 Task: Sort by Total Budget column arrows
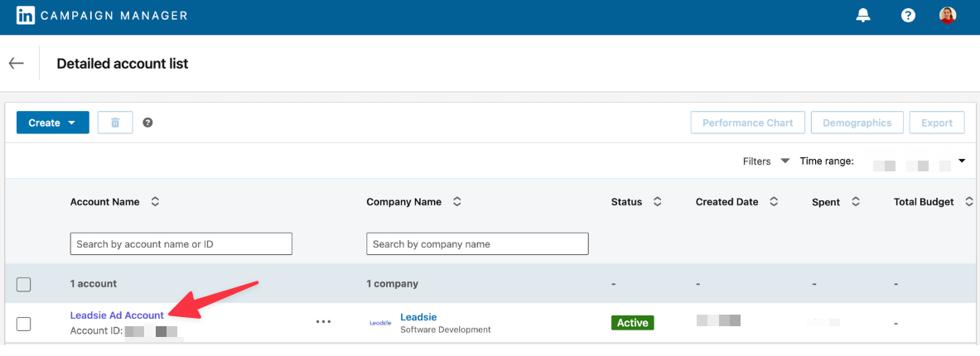click(x=968, y=202)
